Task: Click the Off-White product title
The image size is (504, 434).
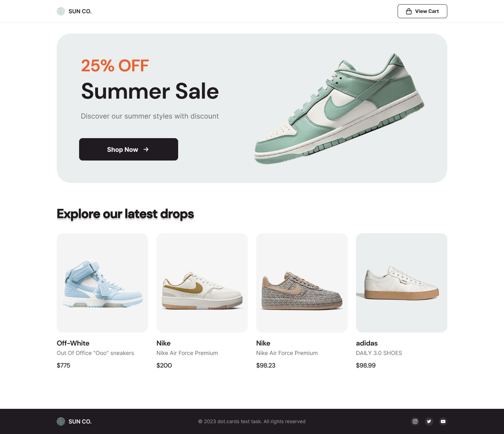Action: coord(73,343)
